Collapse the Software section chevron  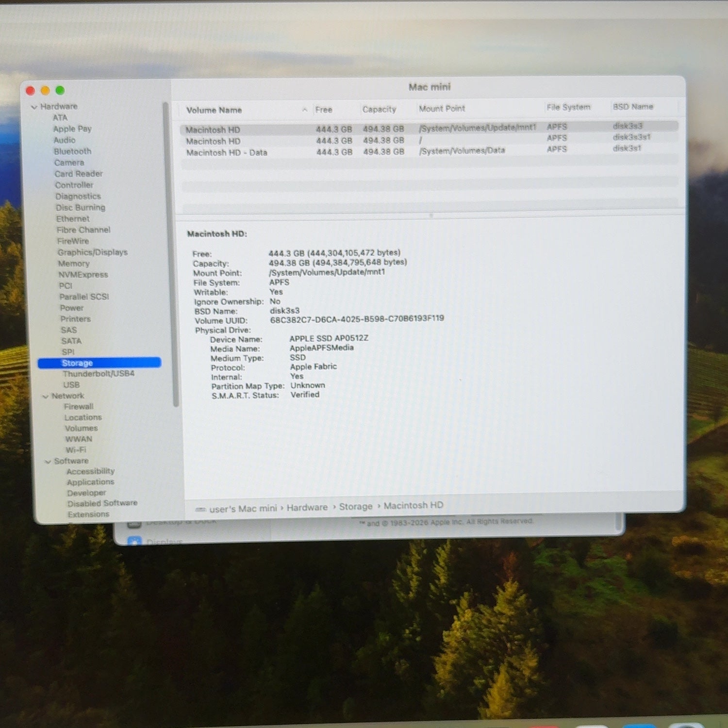click(x=48, y=462)
